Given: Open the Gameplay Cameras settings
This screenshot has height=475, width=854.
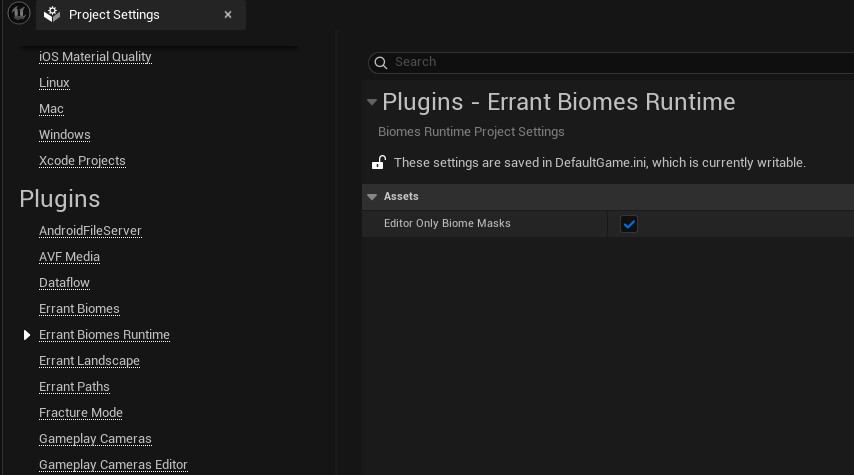Looking at the screenshot, I should click(95, 439).
